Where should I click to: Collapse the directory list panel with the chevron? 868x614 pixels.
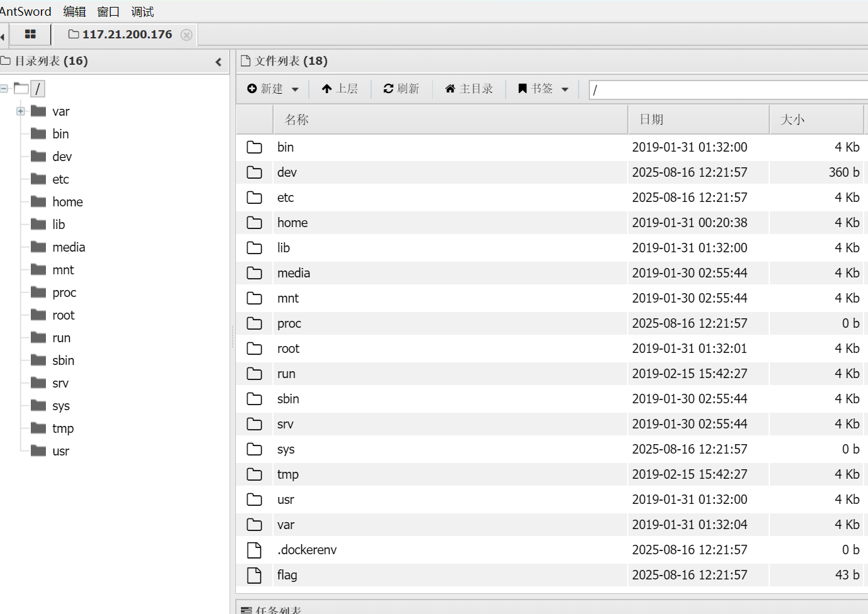tap(218, 62)
